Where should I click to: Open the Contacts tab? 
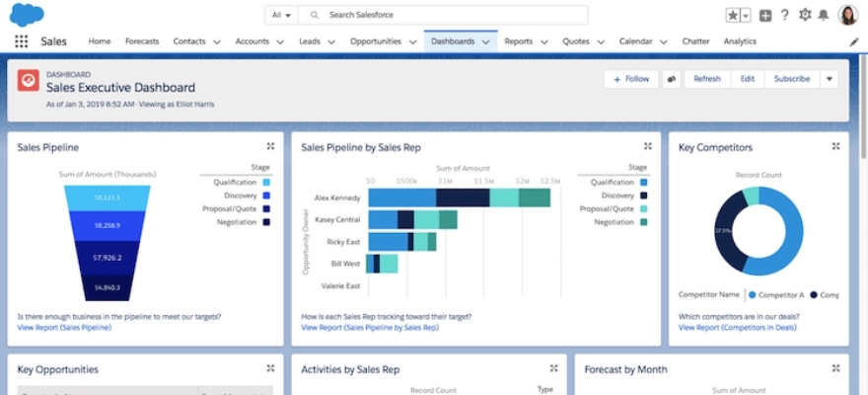click(189, 41)
